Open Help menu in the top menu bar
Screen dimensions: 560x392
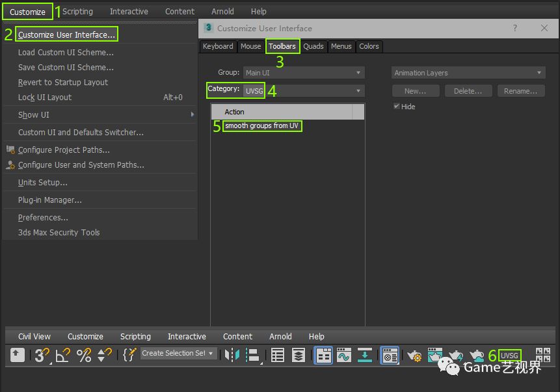tap(259, 12)
